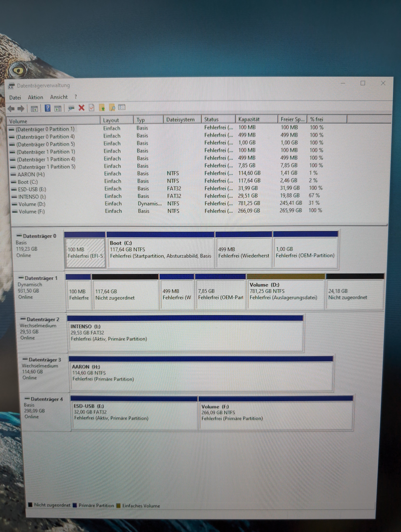The width and height of the screenshot is (401, 532).
Task: Click the show/hide console tree icon
Action: 34,109
